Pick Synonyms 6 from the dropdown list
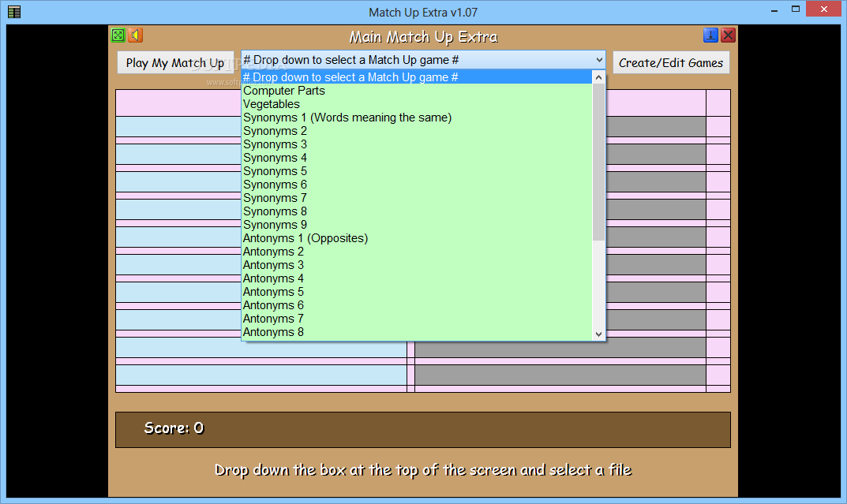This screenshot has width=847, height=504. click(x=417, y=185)
